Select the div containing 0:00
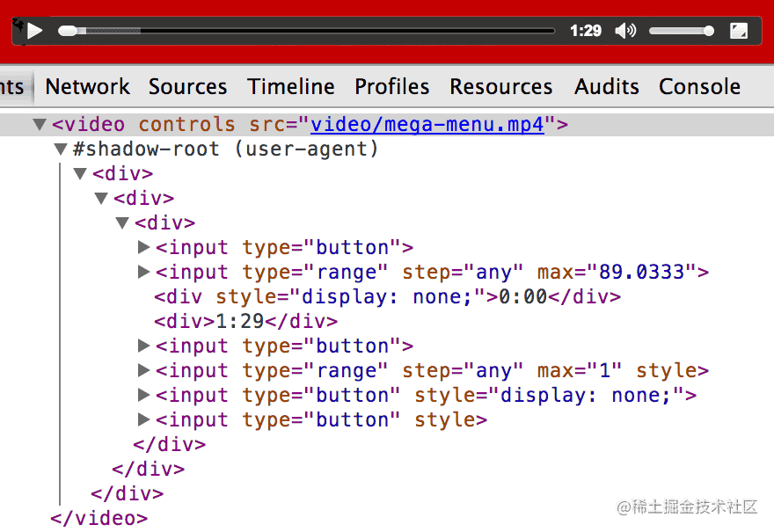 [388, 296]
